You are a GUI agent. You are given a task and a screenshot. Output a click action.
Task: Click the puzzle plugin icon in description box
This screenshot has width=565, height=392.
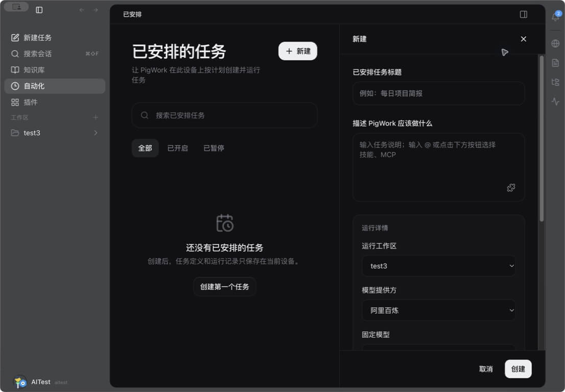(x=511, y=187)
